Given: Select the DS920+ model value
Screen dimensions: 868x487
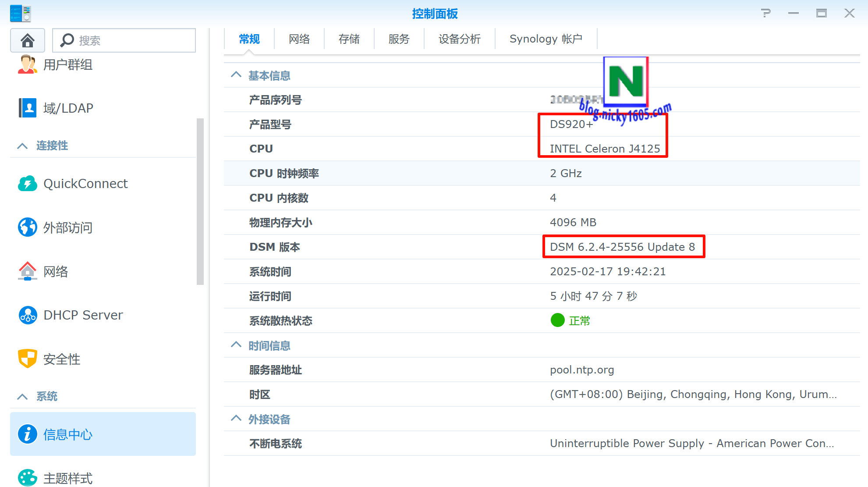Looking at the screenshot, I should (571, 124).
